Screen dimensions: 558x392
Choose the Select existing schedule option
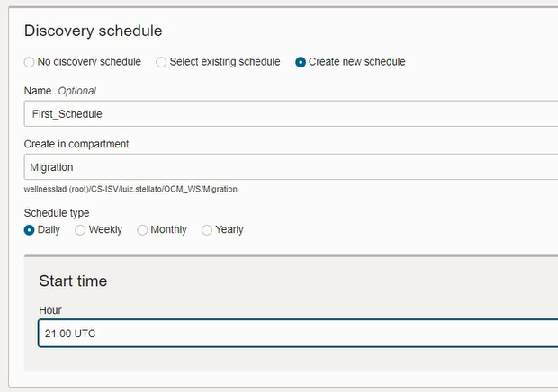[161, 62]
